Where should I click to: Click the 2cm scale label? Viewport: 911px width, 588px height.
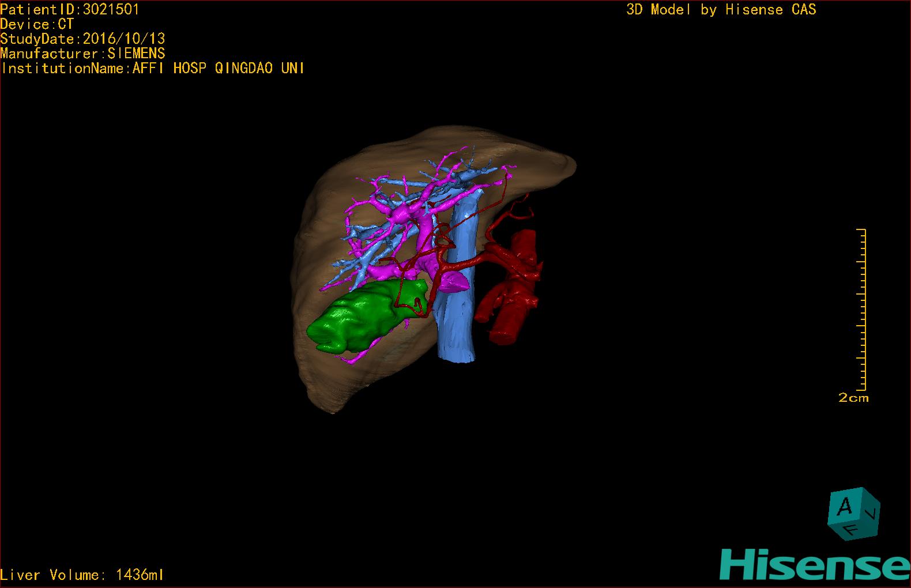tap(853, 398)
